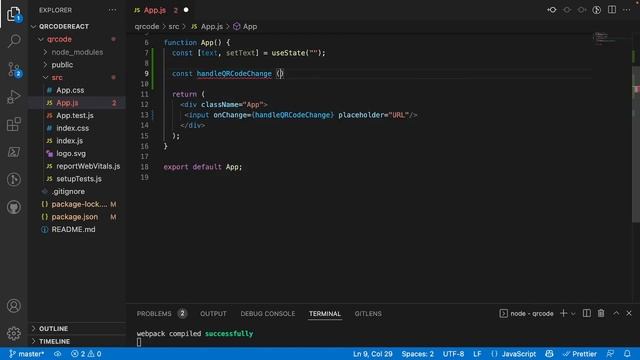Image resolution: width=640 pixels, height=360 pixels.
Task: Open App.test.js in the explorer
Action: coord(75,116)
